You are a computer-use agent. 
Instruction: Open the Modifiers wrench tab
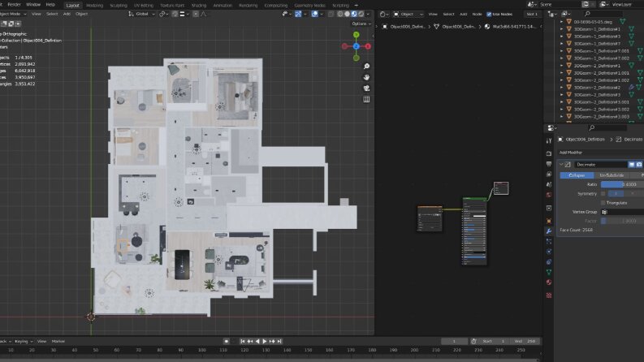[549, 231]
